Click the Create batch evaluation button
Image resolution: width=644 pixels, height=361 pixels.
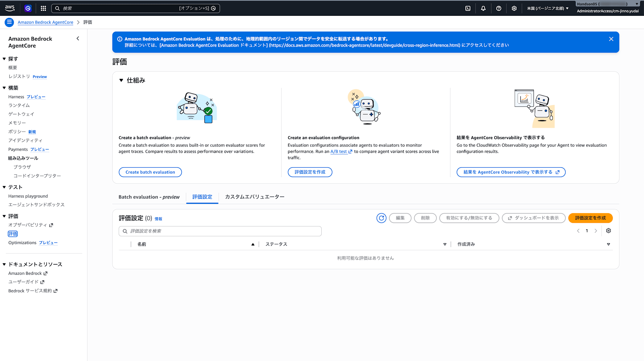(x=150, y=172)
